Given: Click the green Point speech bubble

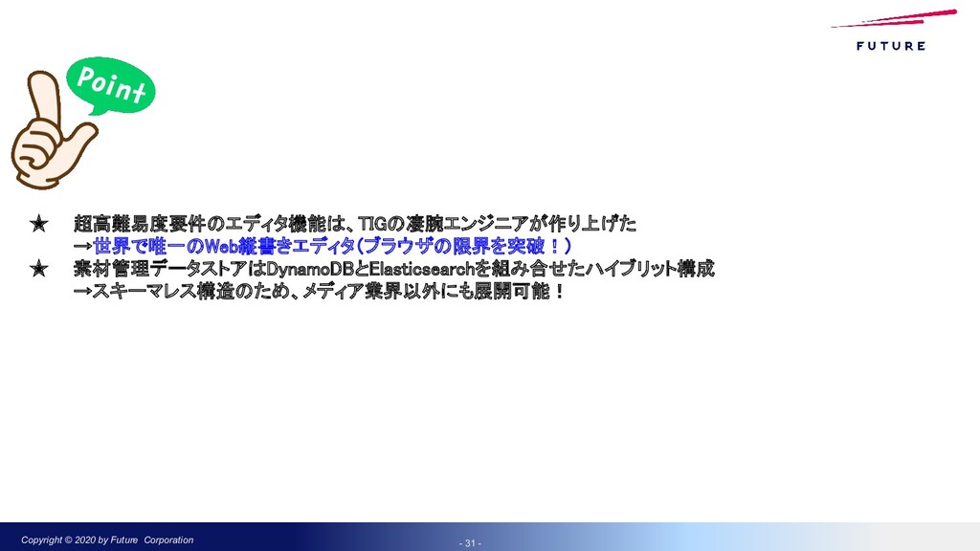Looking at the screenshot, I should pyautogui.click(x=111, y=86).
